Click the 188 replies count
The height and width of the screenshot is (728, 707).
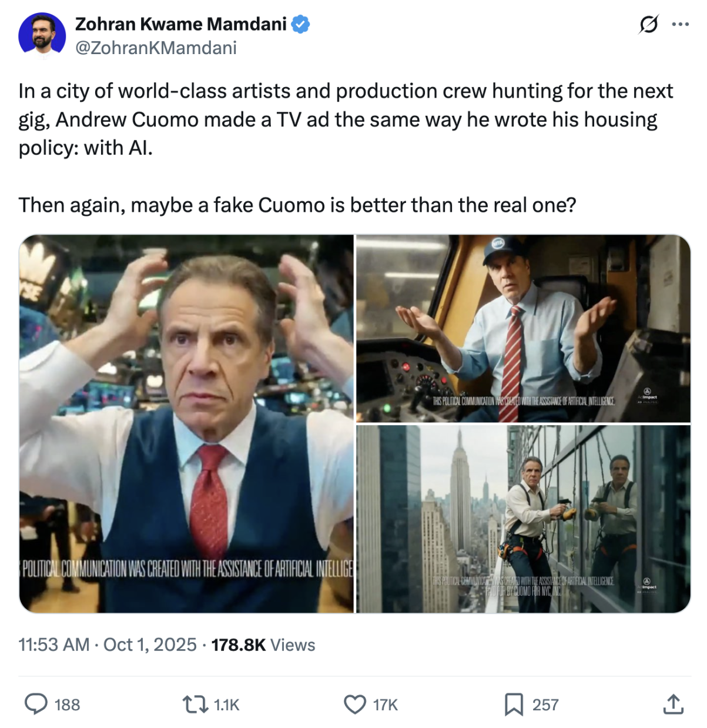(x=67, y=704)
